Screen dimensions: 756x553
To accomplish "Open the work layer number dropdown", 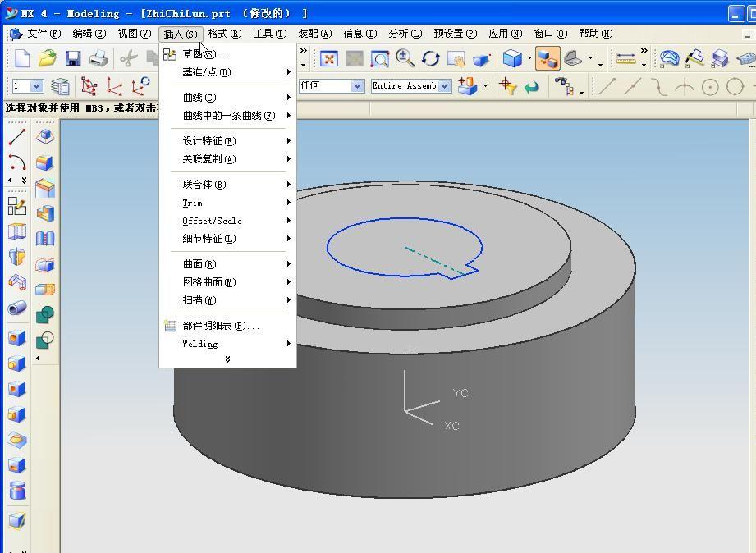I will click(x=36, y=86).
